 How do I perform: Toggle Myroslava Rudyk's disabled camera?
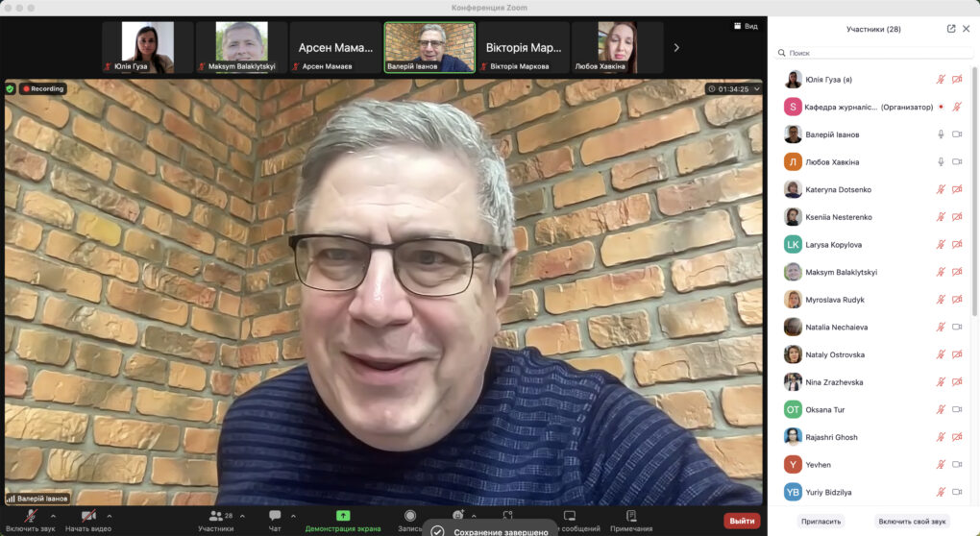coord(957,300)
